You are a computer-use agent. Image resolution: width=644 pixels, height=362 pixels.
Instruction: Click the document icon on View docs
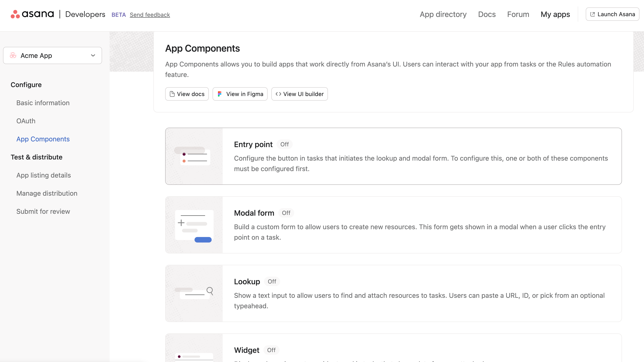pos(172,94)
